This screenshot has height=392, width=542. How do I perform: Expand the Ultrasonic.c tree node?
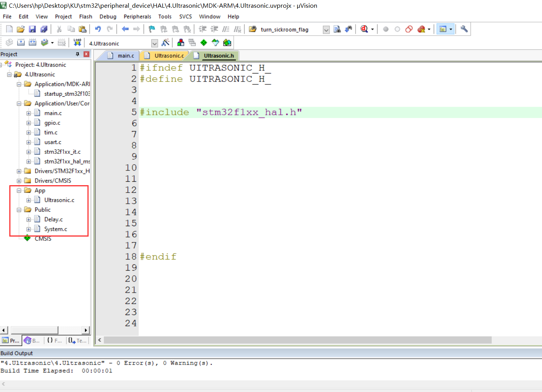(29, 200)
